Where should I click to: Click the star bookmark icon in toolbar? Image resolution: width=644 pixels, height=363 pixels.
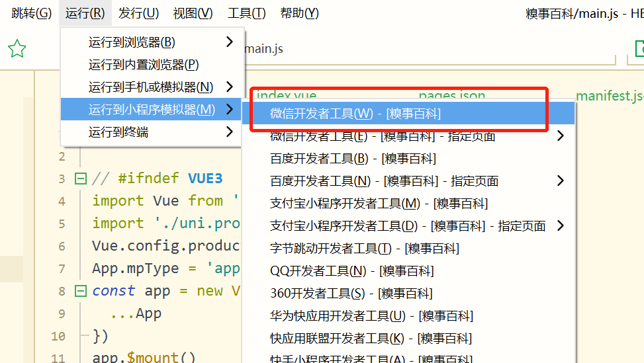click(x=17, y=48)
